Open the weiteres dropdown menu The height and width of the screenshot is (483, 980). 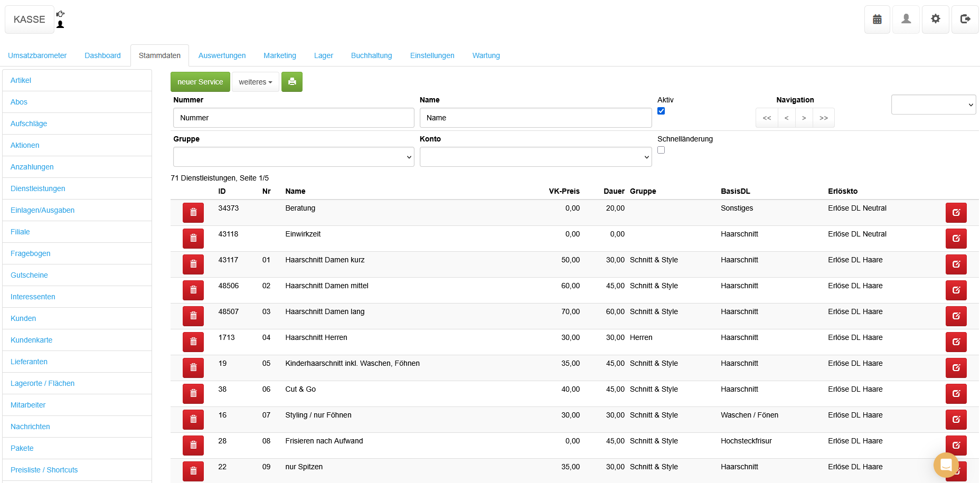pyautogui.click(x=255, y=82)
